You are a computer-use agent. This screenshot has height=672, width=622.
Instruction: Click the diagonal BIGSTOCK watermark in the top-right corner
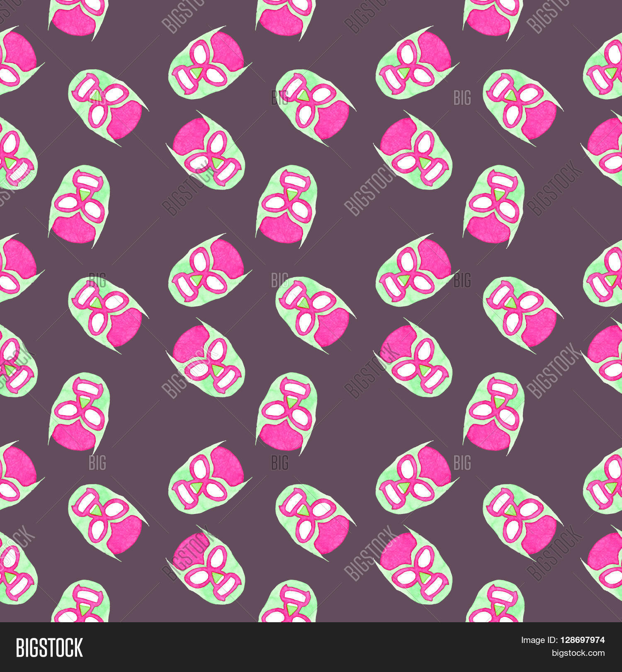click(547, 17)
